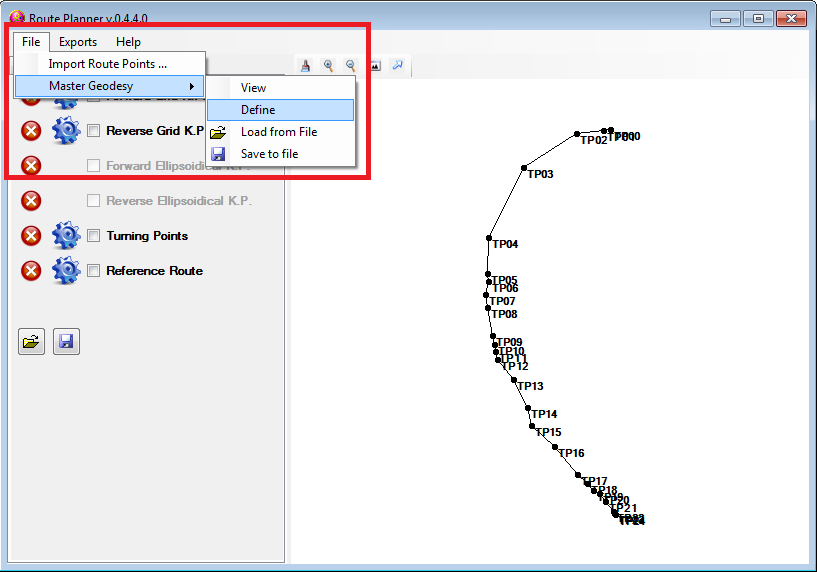Click red X beside Reverse Ellipsoidical K.P.
This screenshot has height=572, width=817.
[31, 201]
